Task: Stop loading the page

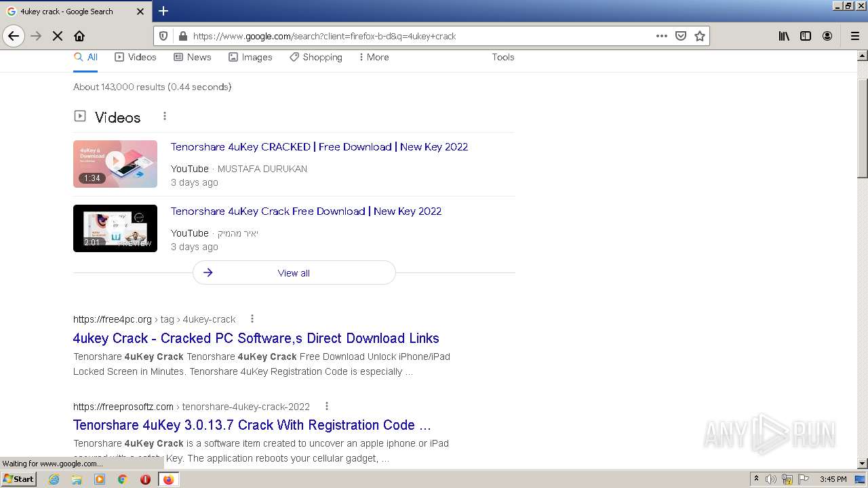Action: (x=58, y=36)
